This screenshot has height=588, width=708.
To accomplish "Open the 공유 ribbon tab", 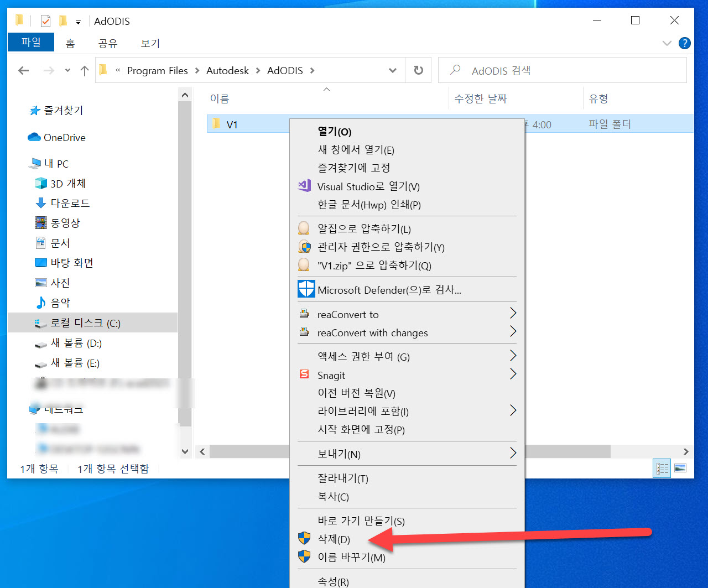I will tap(108, 43).
